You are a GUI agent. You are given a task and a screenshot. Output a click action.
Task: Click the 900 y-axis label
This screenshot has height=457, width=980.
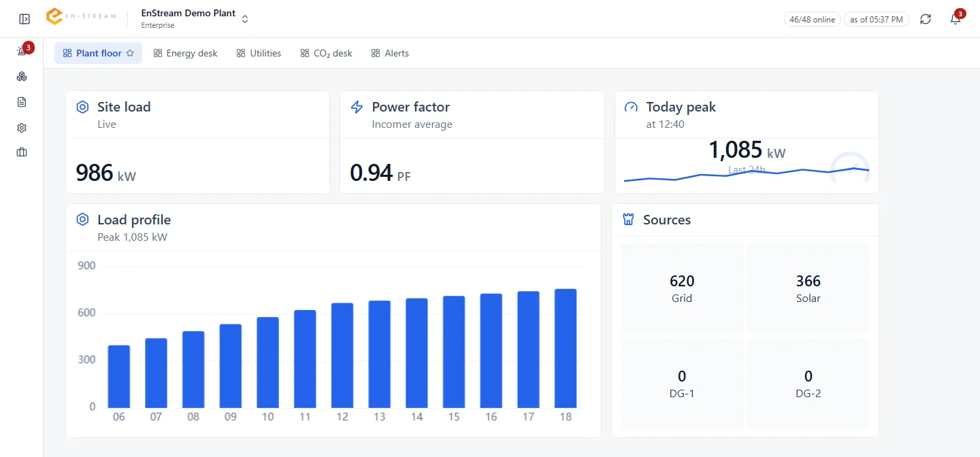coord(86,266)
